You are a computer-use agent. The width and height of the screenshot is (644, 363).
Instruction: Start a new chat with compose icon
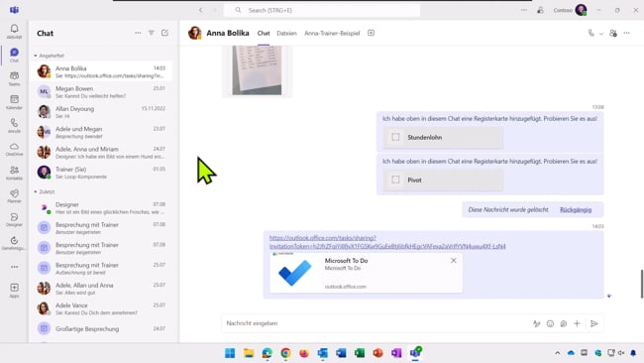point(164,33)
